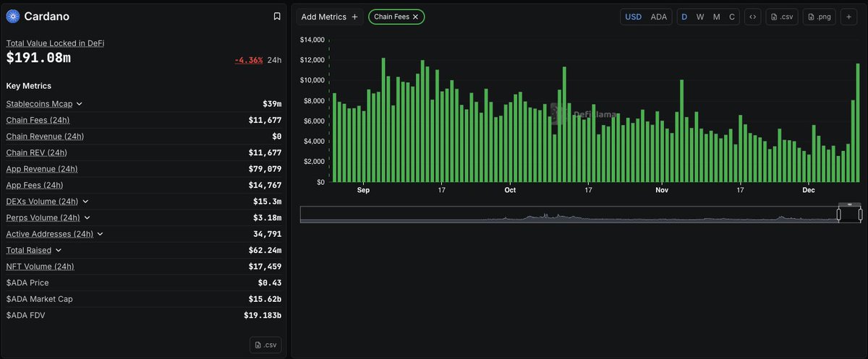Click the last green bar on chart
The width and height of the screenshot is (868, 359).
(x=858, y=123)
